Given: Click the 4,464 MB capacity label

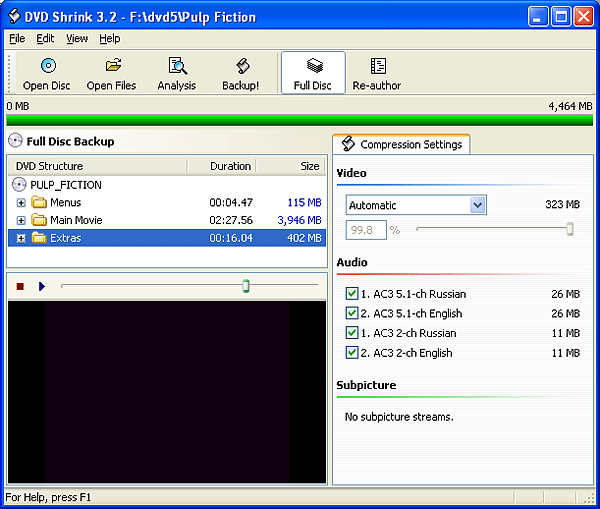Looking at the screenshot, I should (570, 106).
